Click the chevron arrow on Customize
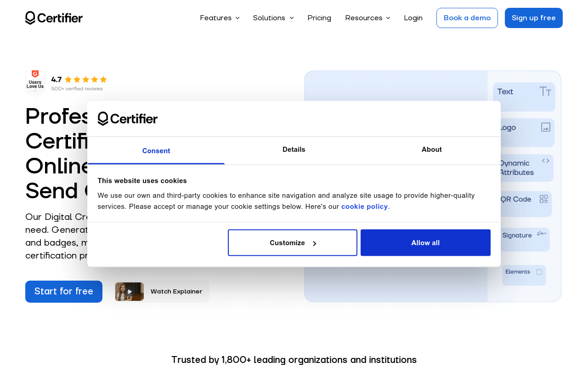 click(315, 243)
